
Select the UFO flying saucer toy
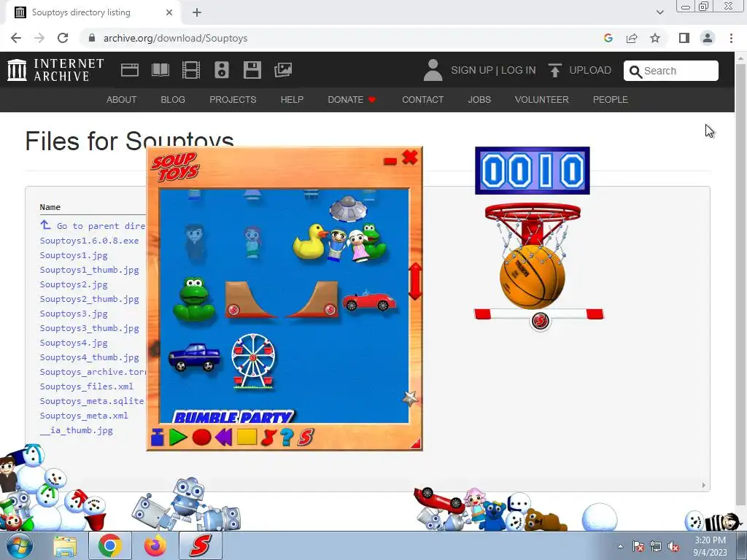pyautogui.click(x=348, y=208)
